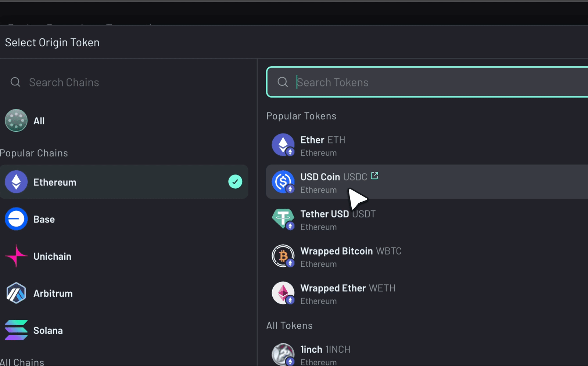Click the Wrapped Bitcoin token icon
588x366 pixels.
coord(283,256)
